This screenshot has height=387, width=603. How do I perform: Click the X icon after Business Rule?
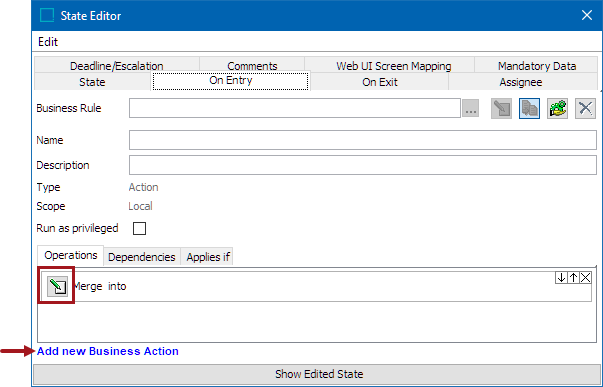(585, 108)
